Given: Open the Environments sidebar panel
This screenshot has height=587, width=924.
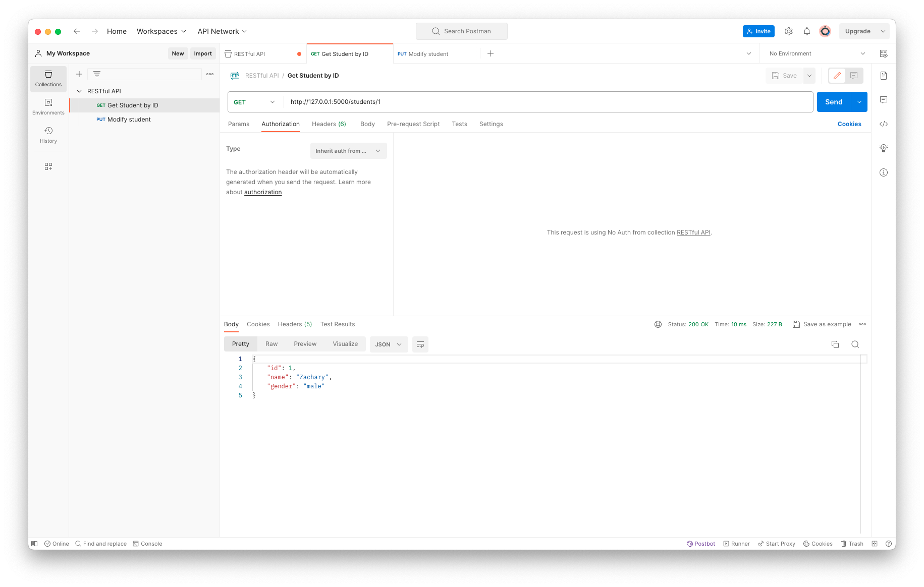Looking at the screenshot, I should click(48, 107).
